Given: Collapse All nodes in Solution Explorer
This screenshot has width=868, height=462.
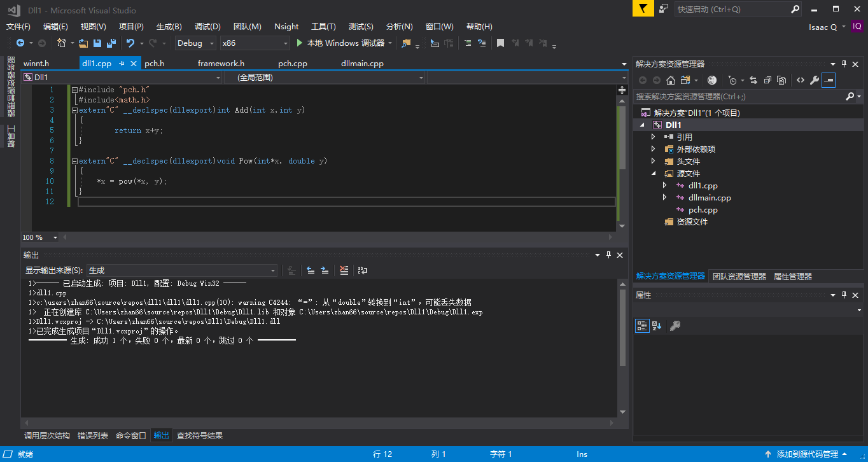Looking at the screenshot, I should coord(767,80).
